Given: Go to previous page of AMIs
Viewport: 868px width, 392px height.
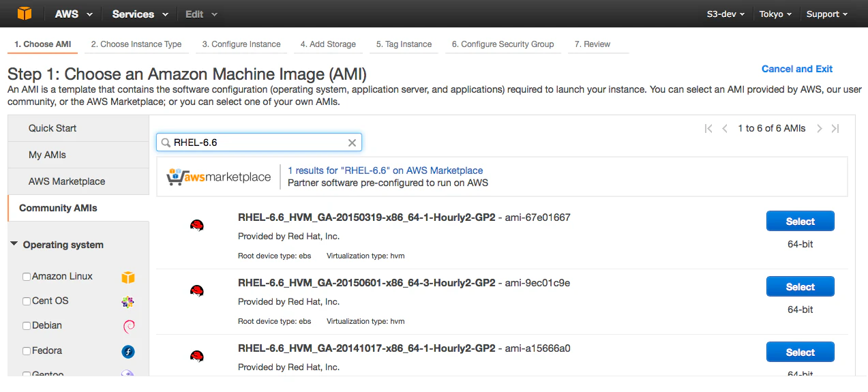Looking at the screenshot, I should [x=725, y=128].
